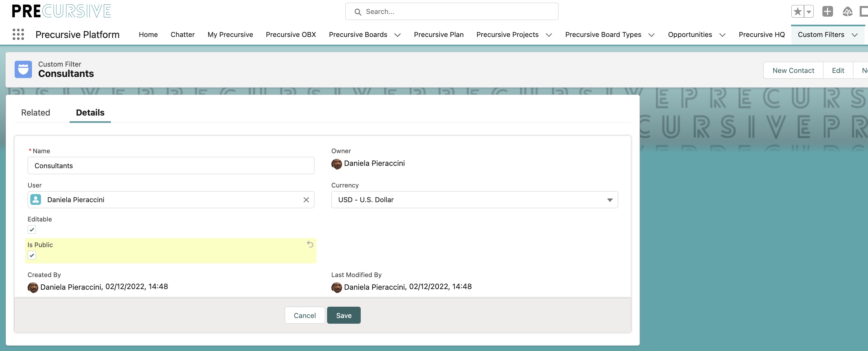The width and height of the screenshot is (868, 351).
Task: Expand the Precursive Boards dropdown
Action: point(398,35)
